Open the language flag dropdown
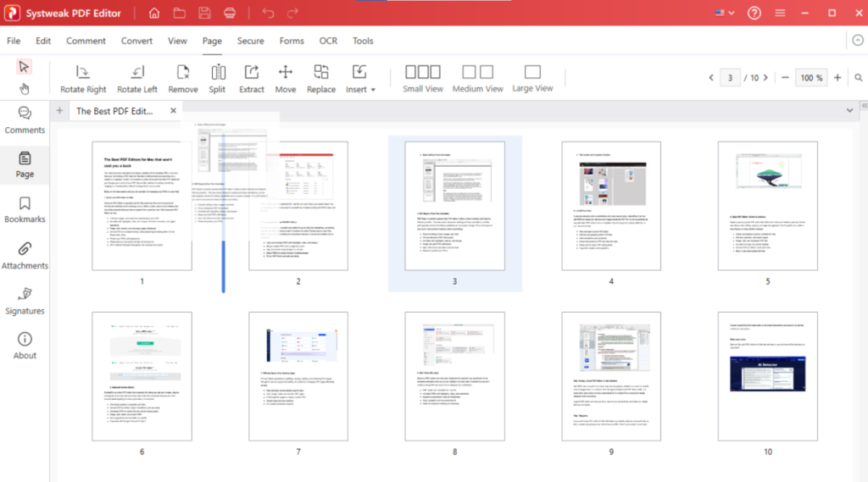This screenshot has height=482, width=868. pos(724,13)
